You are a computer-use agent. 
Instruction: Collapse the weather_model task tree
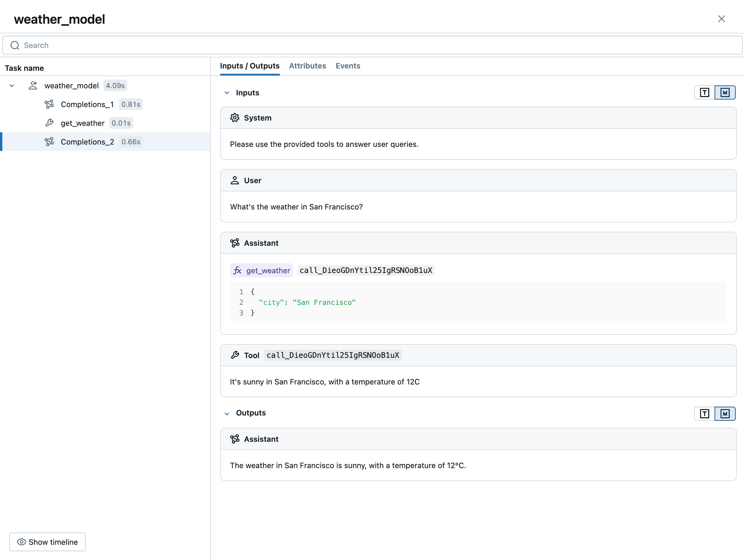click(12, 86)
